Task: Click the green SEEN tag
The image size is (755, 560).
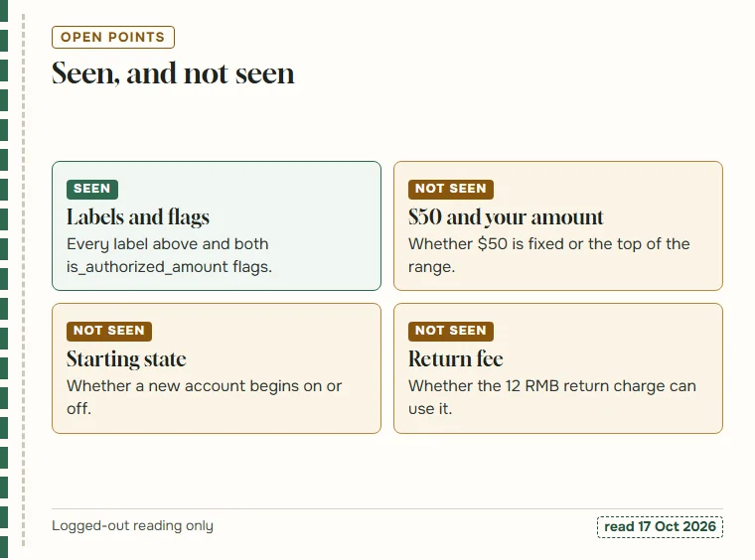Action: pyautogui.click(x=92, y=189)
